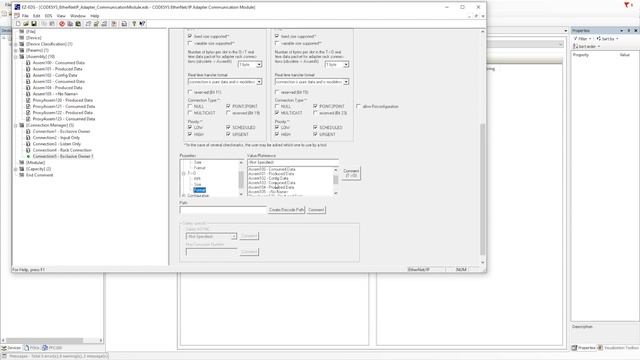This screenshot has width=640, height=360.
Task: Select Assem102 - Config Data in Value/Reference list
Action: (268, 178)
